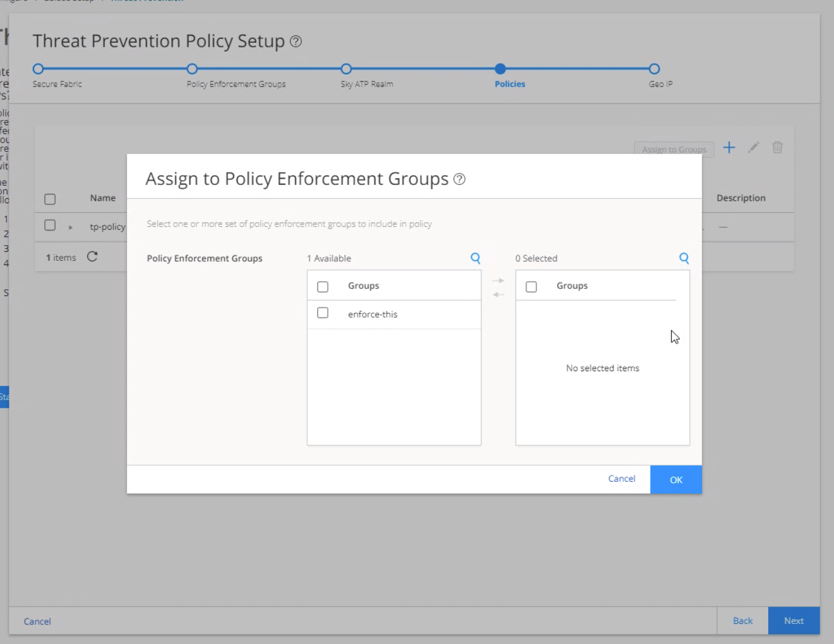Cancel the Assign to Policy Enforcement Groups dialog
Screen dimensions: 834x644
[x=621, y=479]
